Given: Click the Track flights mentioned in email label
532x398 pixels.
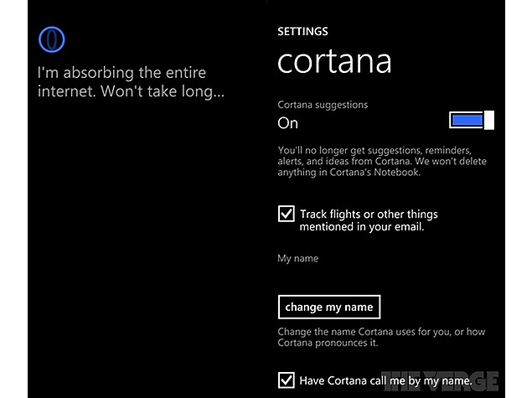Looking at the screenshot, I should click(x=369, y=220).
